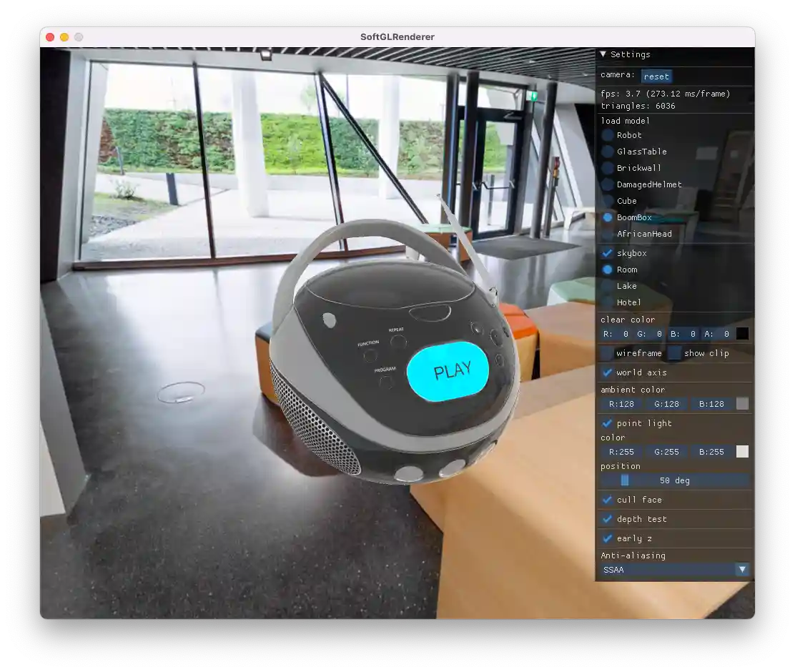Click the fps readout text

(665, 94)
